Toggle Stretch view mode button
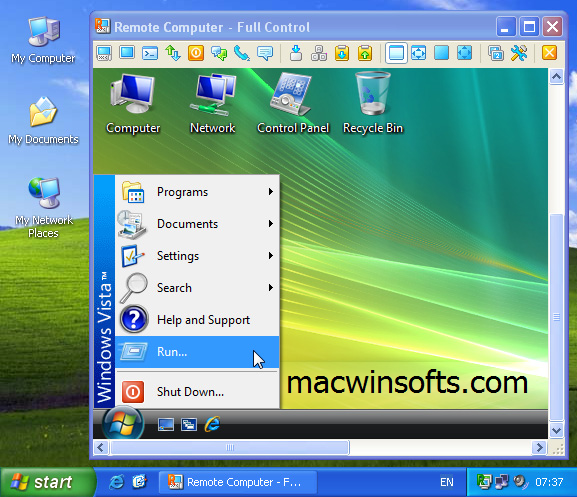The width and height of the screenshot is (577, 497). (419, 53)
